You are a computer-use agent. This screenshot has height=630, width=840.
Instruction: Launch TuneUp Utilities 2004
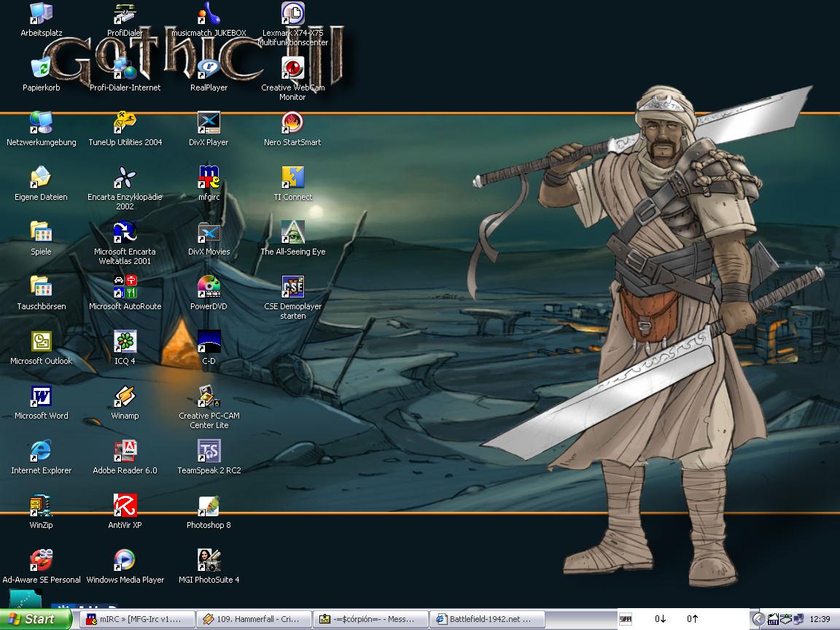[125, 129]
